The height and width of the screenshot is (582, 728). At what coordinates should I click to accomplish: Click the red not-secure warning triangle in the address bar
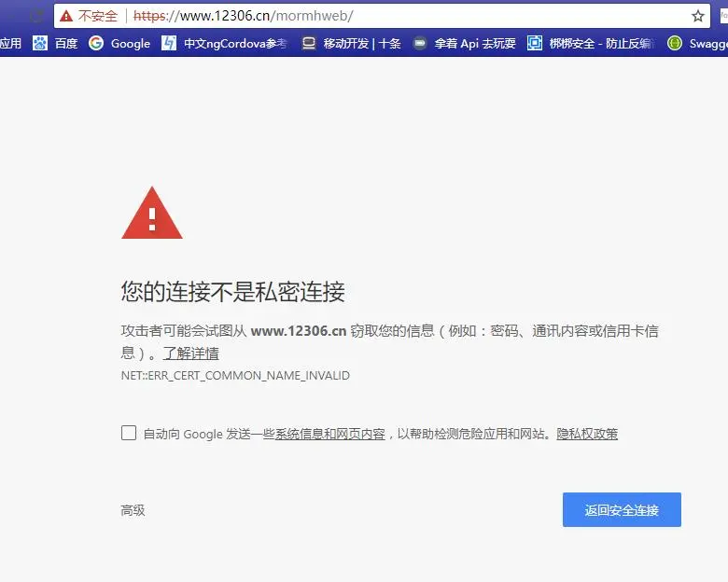coord(66,16)
